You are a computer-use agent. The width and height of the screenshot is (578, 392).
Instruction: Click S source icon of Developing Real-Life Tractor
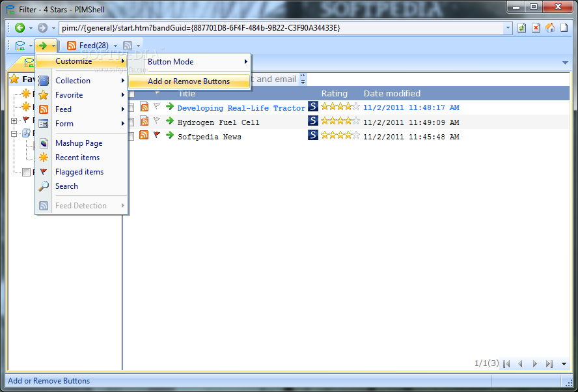313,107
